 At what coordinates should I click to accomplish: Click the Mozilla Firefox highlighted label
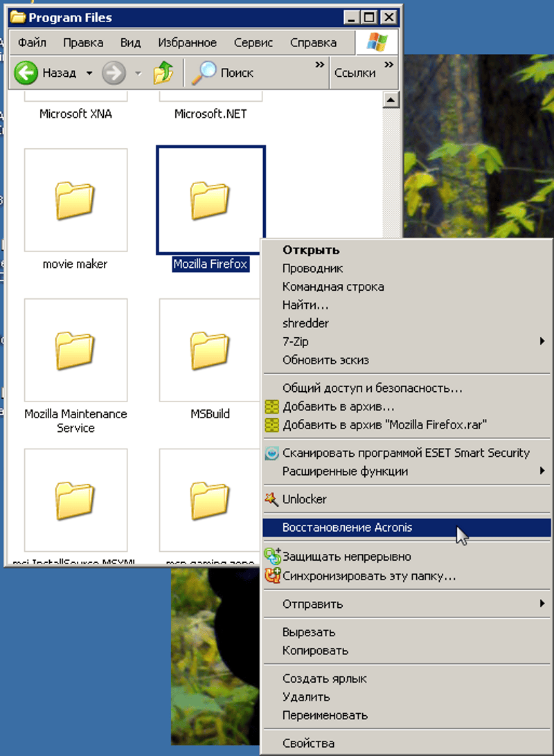click(x=211, y=264)
